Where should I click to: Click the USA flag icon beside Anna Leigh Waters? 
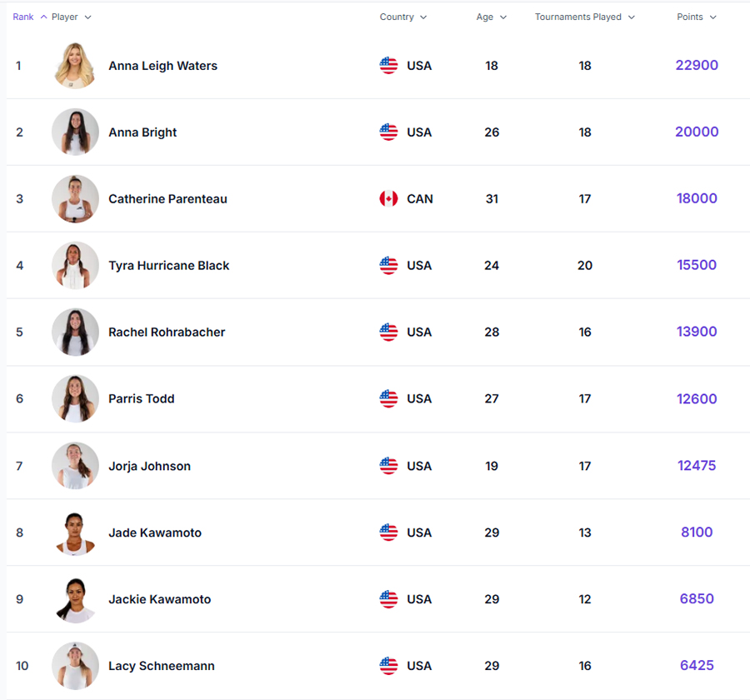[x=388, y=66]
